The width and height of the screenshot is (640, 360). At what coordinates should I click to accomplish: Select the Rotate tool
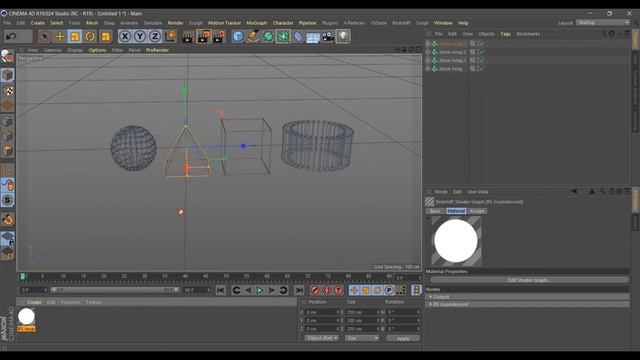90,37
